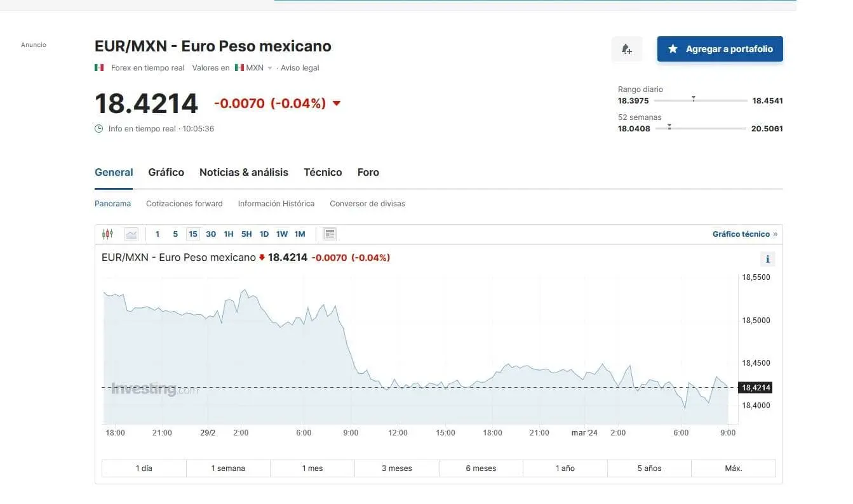Image resolution: width=853 pixels, height=504 pixels.
Task: Open the Aviso legal link
Action: 300,68
